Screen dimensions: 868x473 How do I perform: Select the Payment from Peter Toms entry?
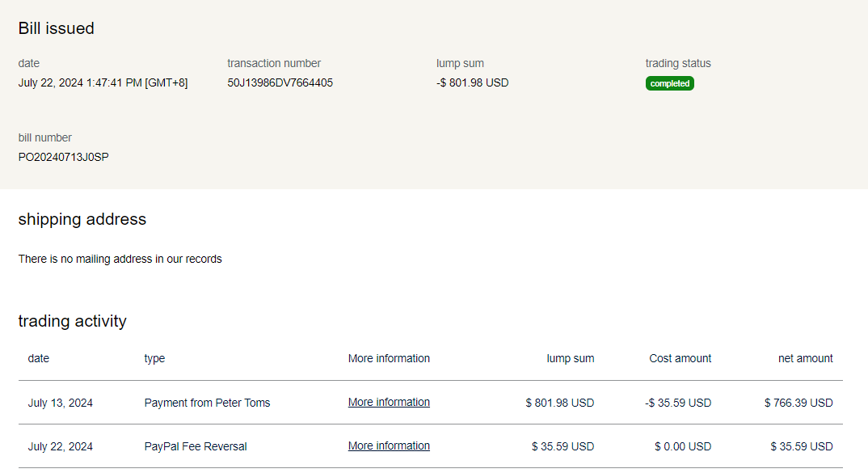[x=207, y=403]
